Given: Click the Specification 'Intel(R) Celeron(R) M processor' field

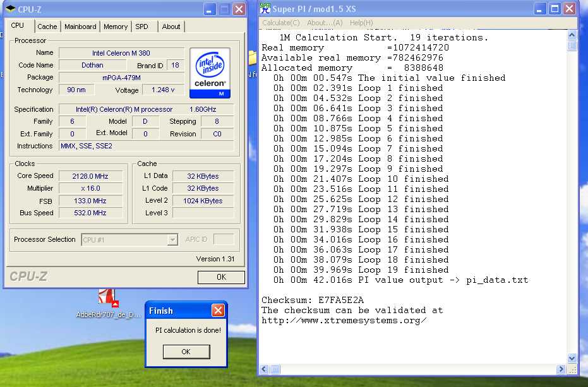Looking at the screenshot, I should [x=147, y=109].
